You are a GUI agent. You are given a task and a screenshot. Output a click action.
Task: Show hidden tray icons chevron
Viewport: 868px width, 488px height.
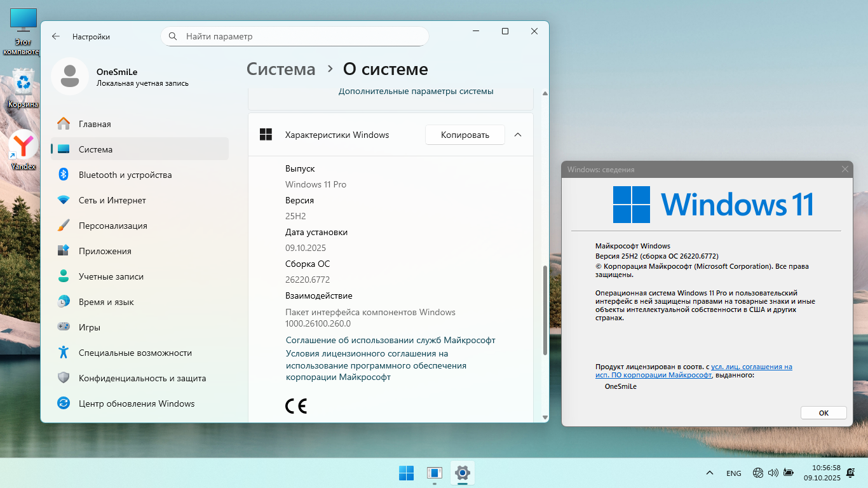point(709,473)
